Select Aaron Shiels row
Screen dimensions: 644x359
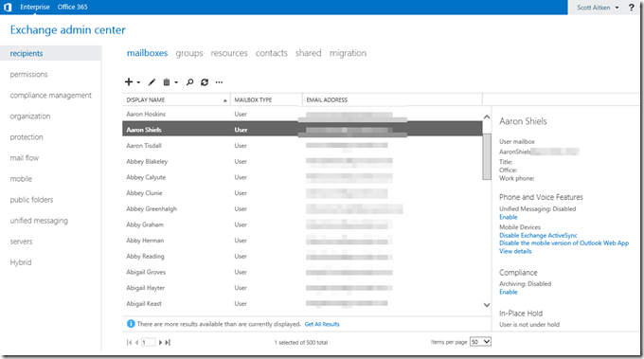[x=302, y=129]
